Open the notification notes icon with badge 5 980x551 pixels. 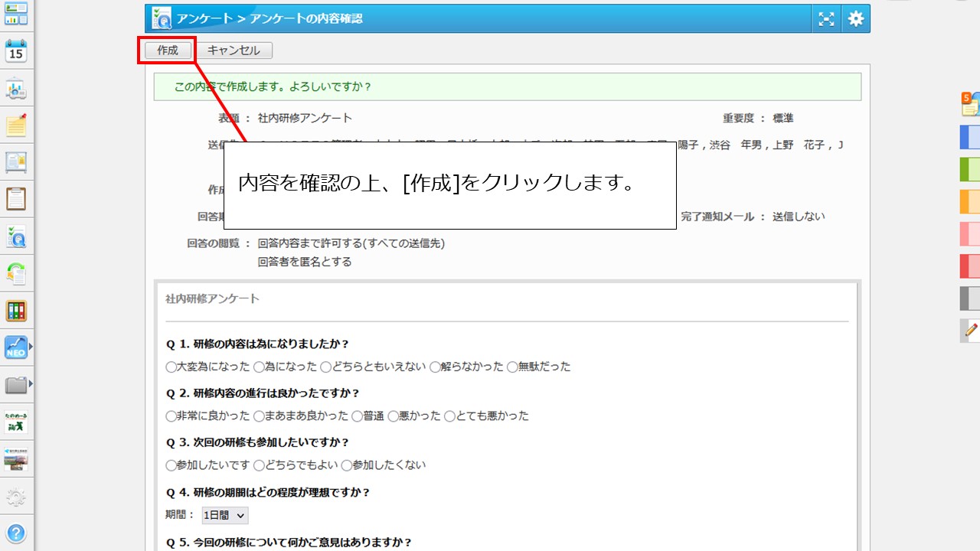click(970, 104)
